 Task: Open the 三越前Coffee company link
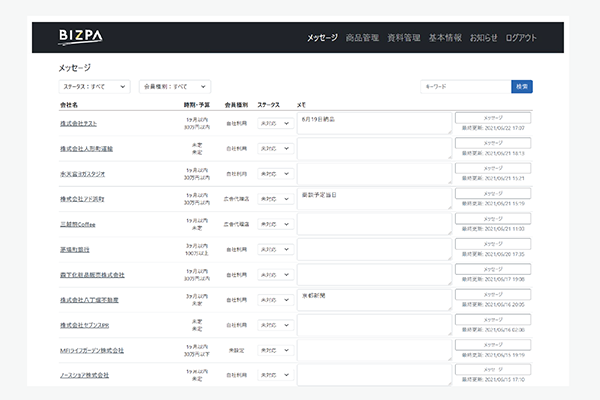[x=78, y=224]
